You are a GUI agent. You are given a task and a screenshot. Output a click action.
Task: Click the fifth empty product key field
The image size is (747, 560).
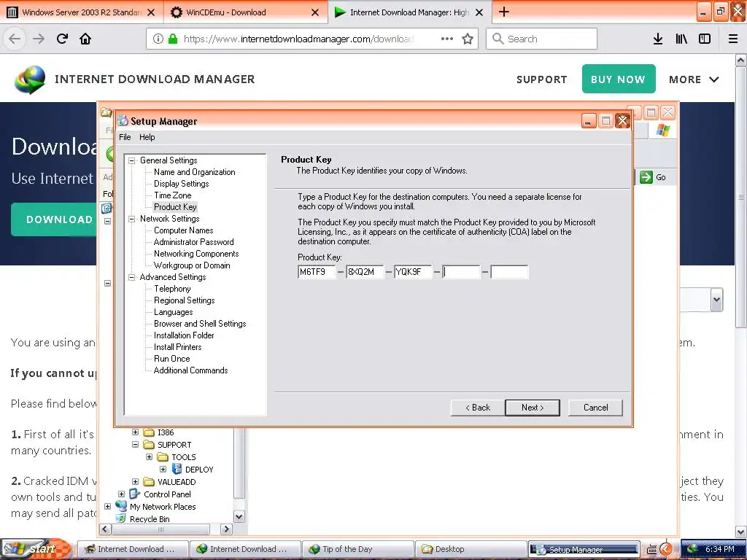(x=509, y=272)
